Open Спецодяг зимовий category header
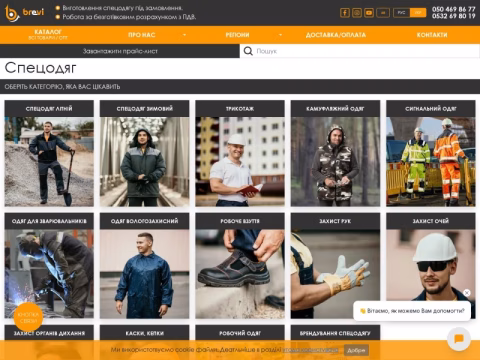480x360 pixels. [144, 108]
